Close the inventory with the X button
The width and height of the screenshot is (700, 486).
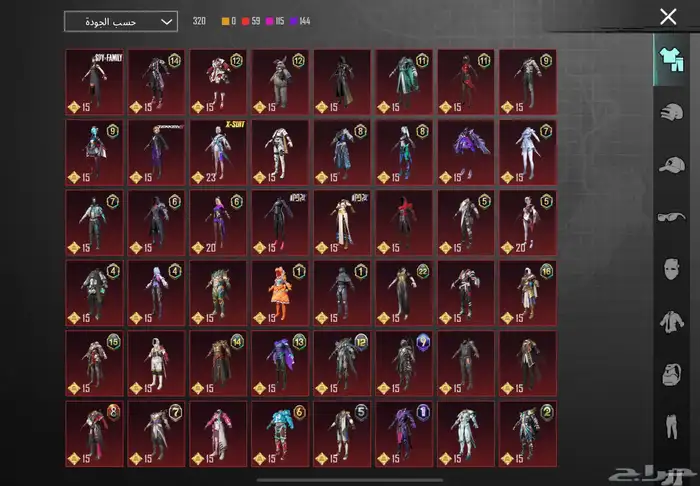(x=669, y=16)
